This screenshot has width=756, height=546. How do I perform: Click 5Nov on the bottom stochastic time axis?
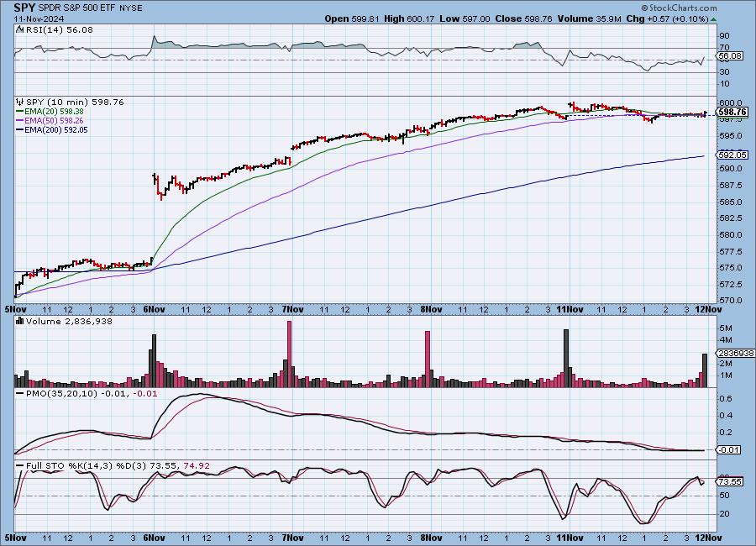15,538
